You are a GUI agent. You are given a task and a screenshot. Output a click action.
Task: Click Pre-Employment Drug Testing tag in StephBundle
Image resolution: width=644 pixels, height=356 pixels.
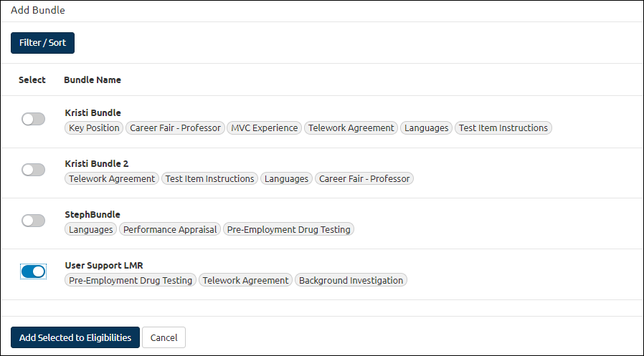289,230
